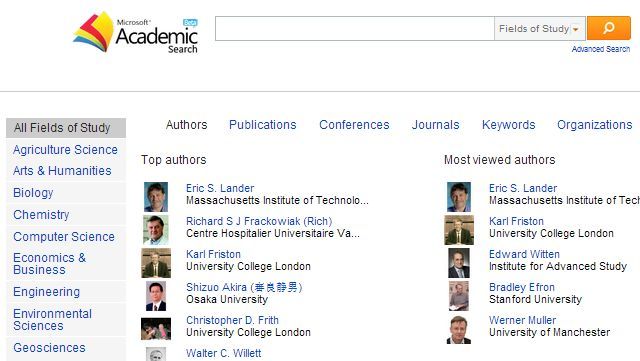Click Eric S. Lander's photo in Top authors

156,196
